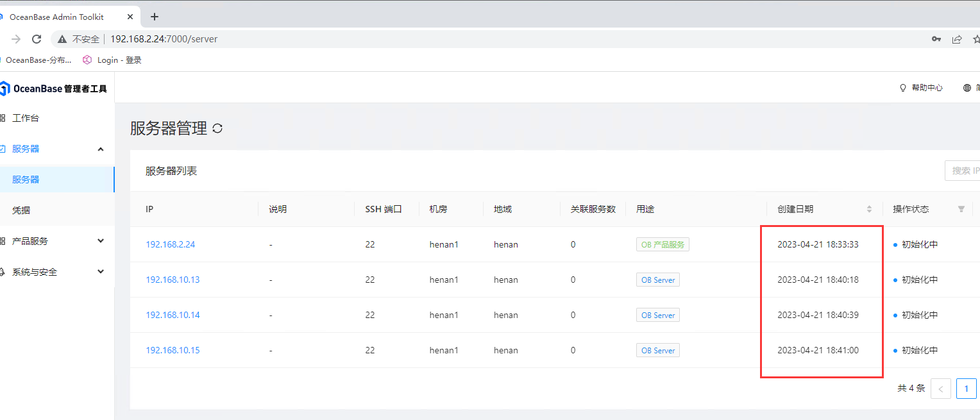Open the OceanBase-分布 bookmark
Image resolution: width=980 pixels, height=420 pixels.
(36, 60)
